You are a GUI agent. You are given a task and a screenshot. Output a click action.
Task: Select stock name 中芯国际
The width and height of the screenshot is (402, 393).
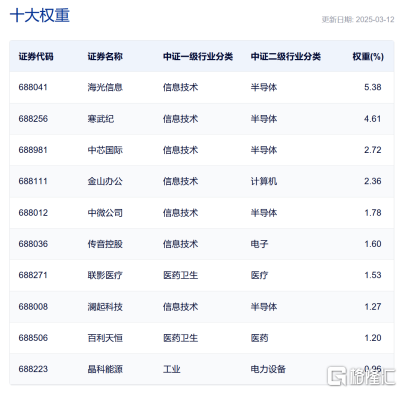click(105, 150)
